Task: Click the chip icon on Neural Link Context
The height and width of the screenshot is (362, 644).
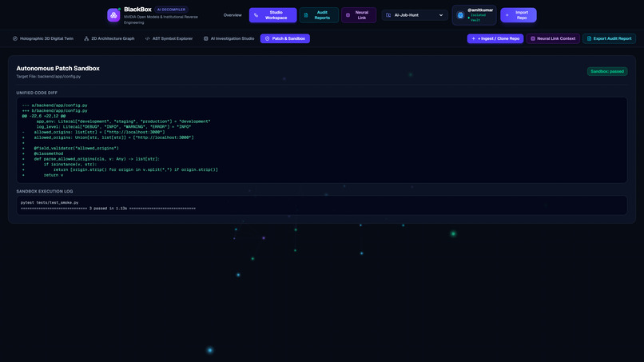Action: [x=533, y=38]
